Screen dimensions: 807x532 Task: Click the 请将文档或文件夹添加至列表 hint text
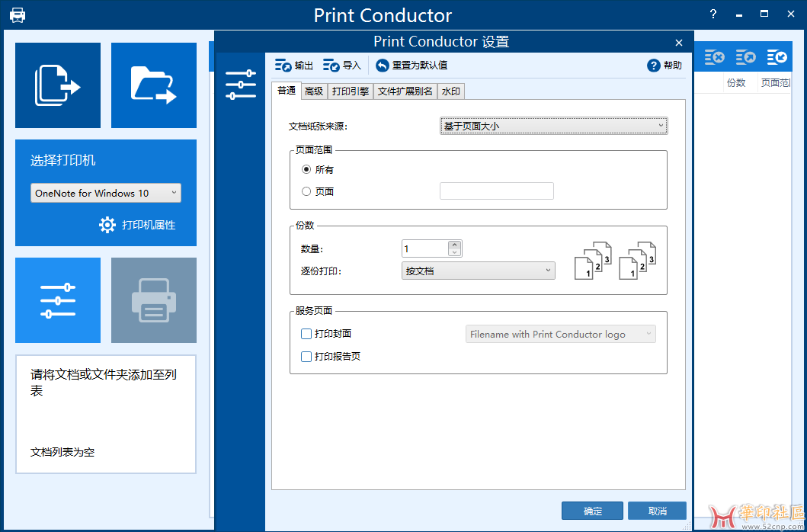click(104, 383)
